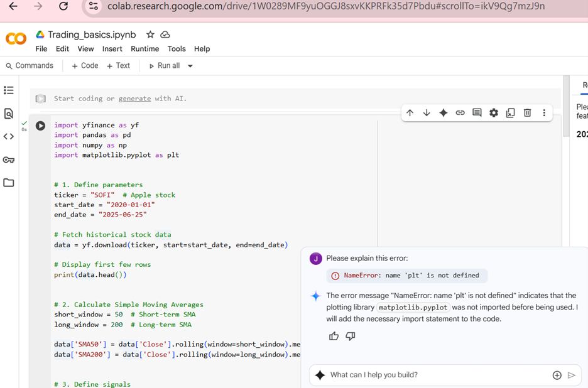Star the Trading_basics notebook

[150, 35]
